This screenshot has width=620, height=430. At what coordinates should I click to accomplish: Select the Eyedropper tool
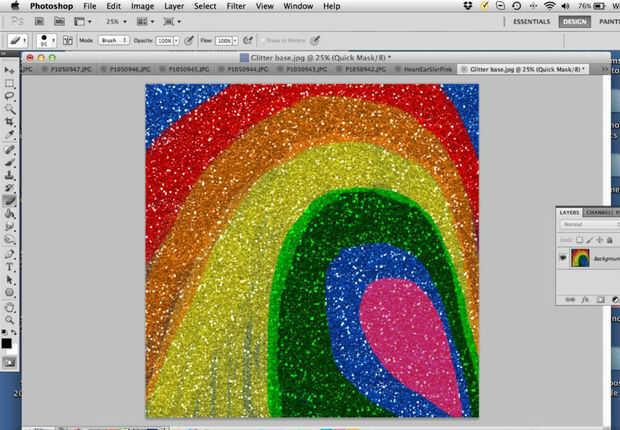point(9,135)
